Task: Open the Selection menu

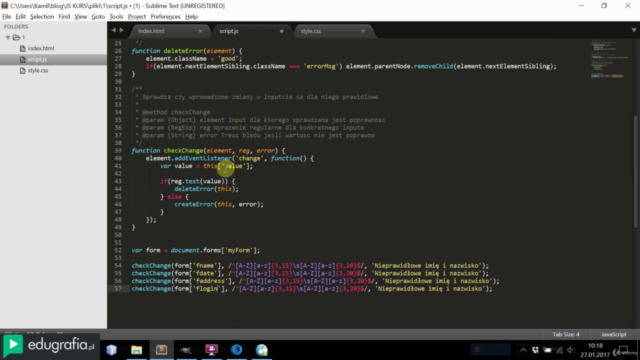Action: click(x=42, y=17)
